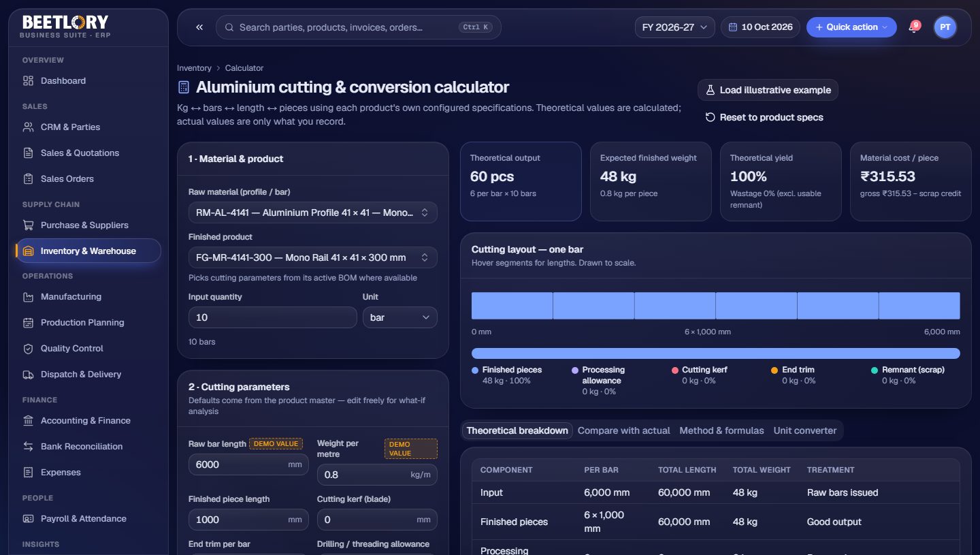The width and height of the screenshot is (980, 555).
Task: Click the Expenses receipt icon
Action: (x=28, y=473)
